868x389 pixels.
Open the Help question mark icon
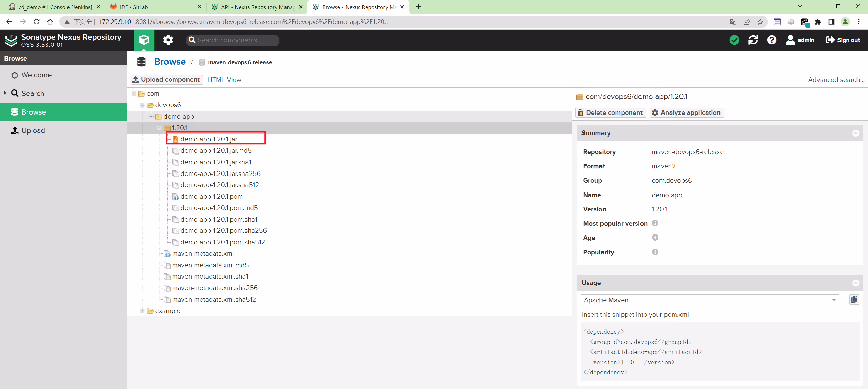[772, 40]
